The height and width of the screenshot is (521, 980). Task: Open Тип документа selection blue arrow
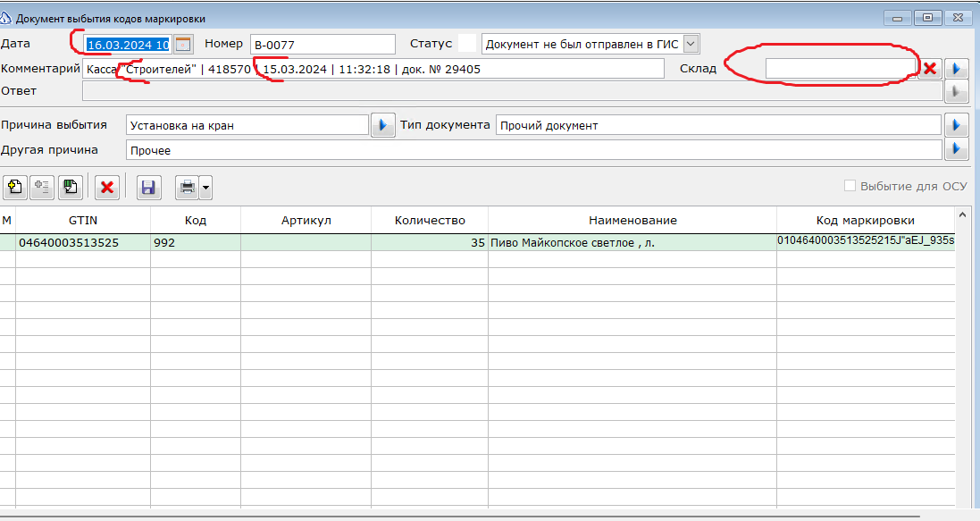[x=956, y=125]
